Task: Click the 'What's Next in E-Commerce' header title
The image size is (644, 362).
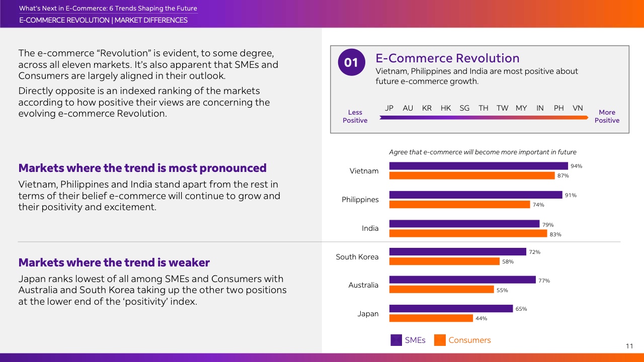Action: pos(108,9)
